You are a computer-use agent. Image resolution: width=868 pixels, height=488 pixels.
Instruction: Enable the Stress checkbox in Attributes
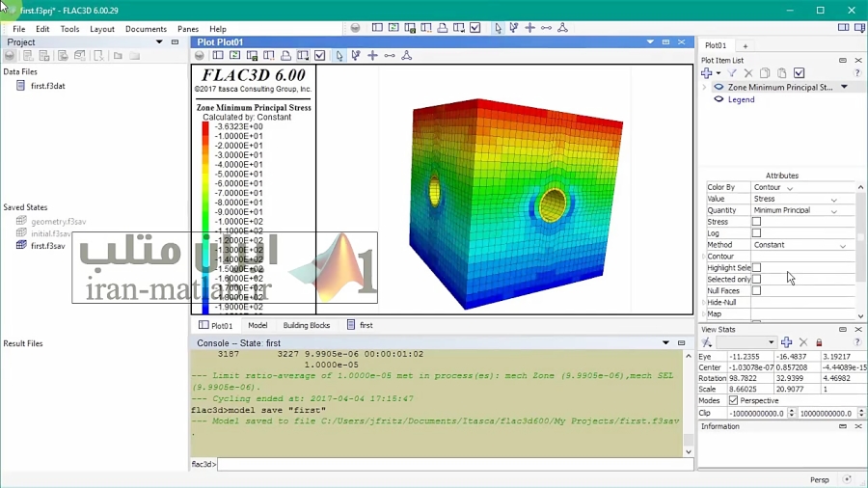click(x=756, y=221)
